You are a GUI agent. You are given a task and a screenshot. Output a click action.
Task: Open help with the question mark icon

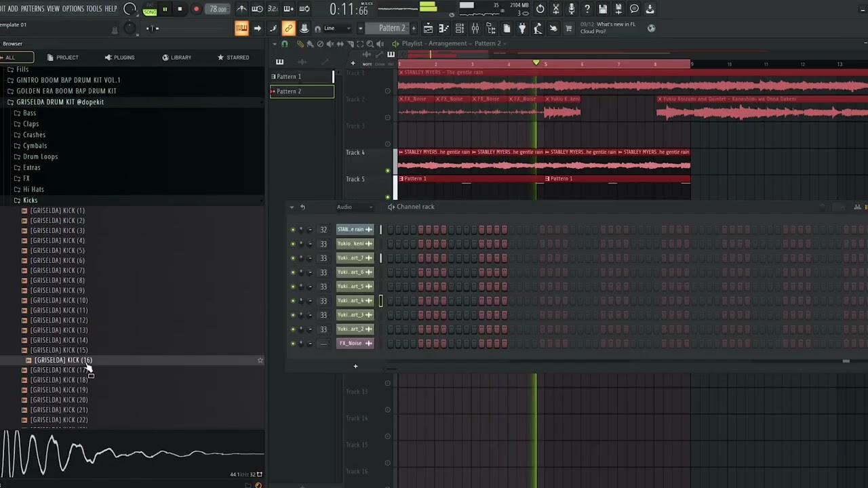point(587,9)
